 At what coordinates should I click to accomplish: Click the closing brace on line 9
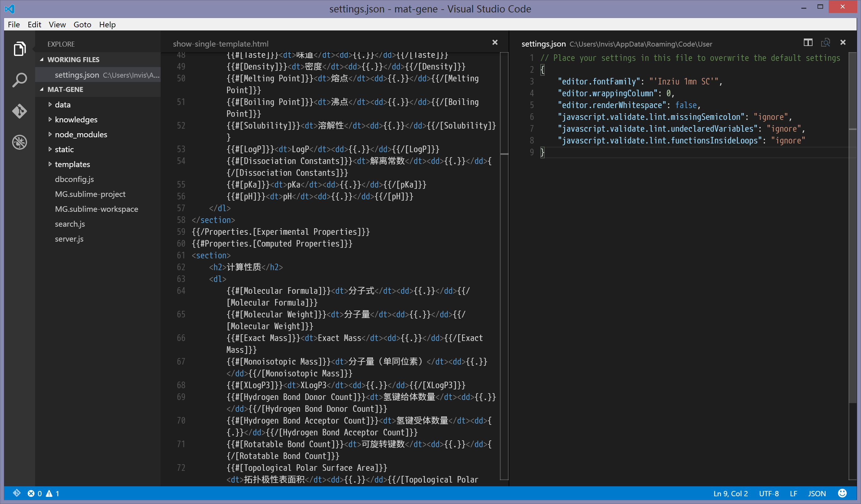click(x=542, y=152)
